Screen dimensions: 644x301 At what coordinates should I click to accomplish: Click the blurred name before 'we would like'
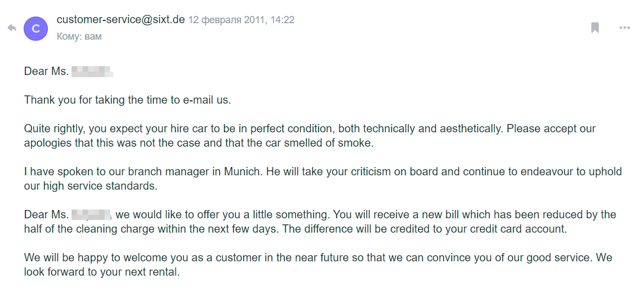point(92,214)
